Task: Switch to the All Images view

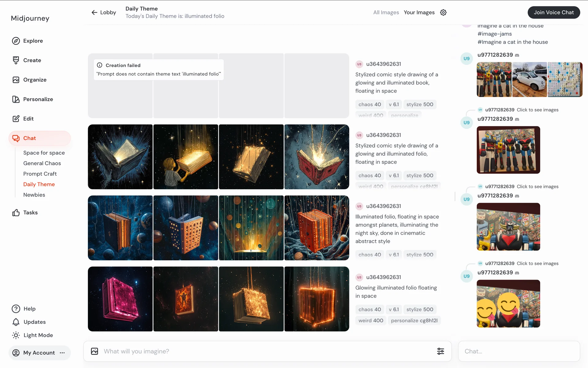Action: coord(386,13)
